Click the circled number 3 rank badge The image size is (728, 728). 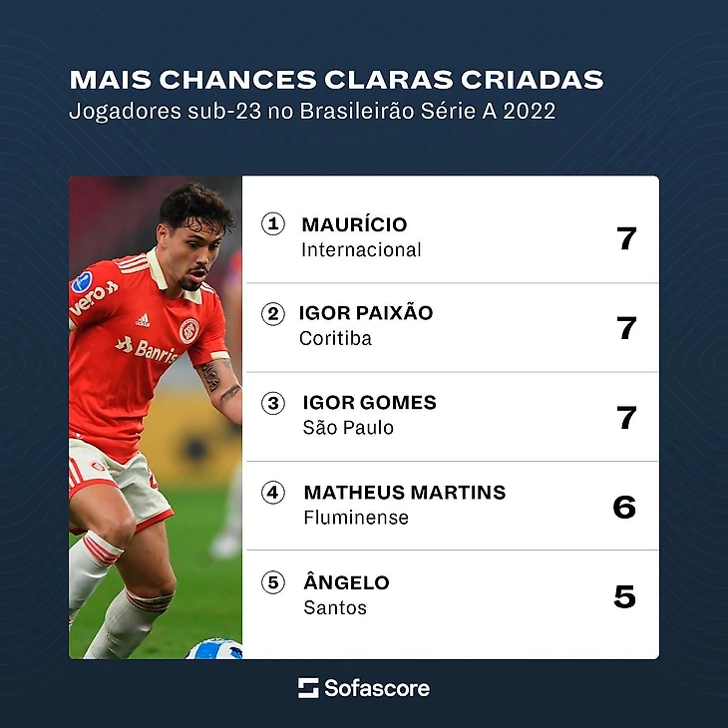pyautogui.click(x=273, y=403)
